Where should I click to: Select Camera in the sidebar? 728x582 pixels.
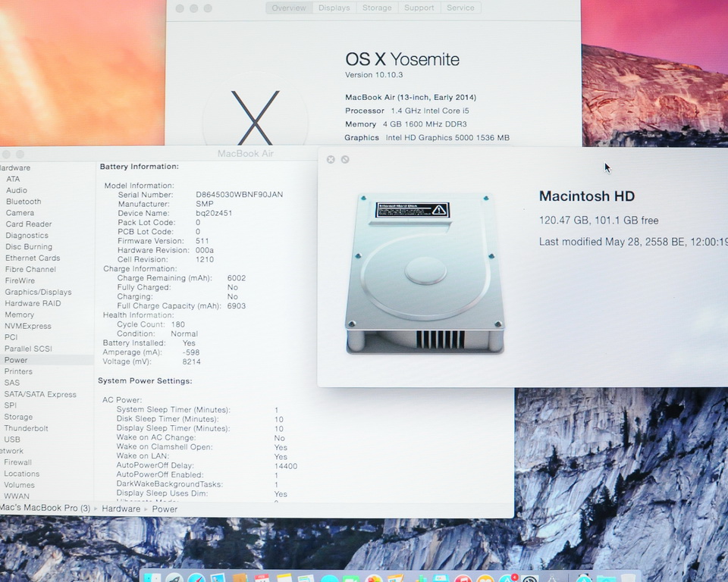point(20,213)
